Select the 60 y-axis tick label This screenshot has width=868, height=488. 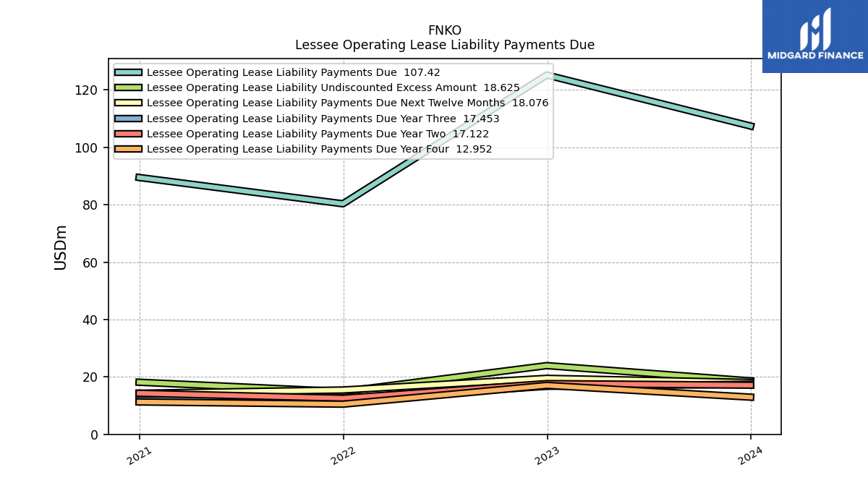pos(91,262)
